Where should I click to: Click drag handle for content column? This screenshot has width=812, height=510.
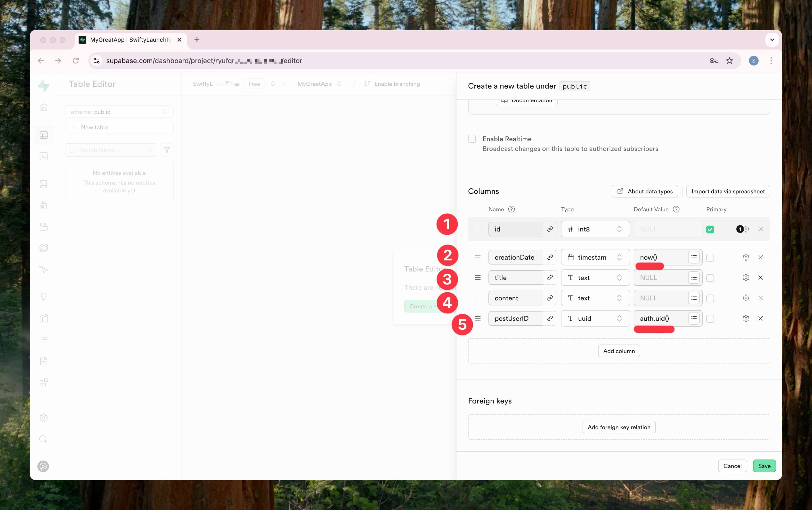478,298
